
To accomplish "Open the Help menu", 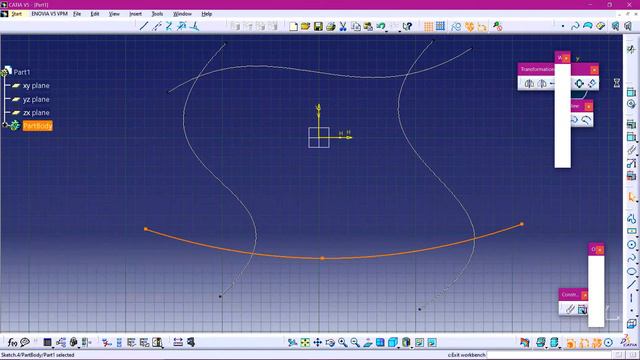I will 207,14.
